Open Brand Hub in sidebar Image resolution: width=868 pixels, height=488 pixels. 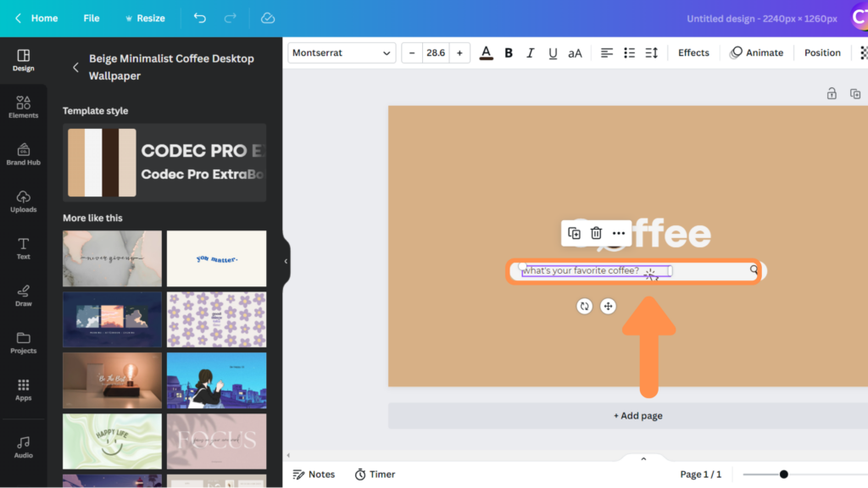click(23, 154)
